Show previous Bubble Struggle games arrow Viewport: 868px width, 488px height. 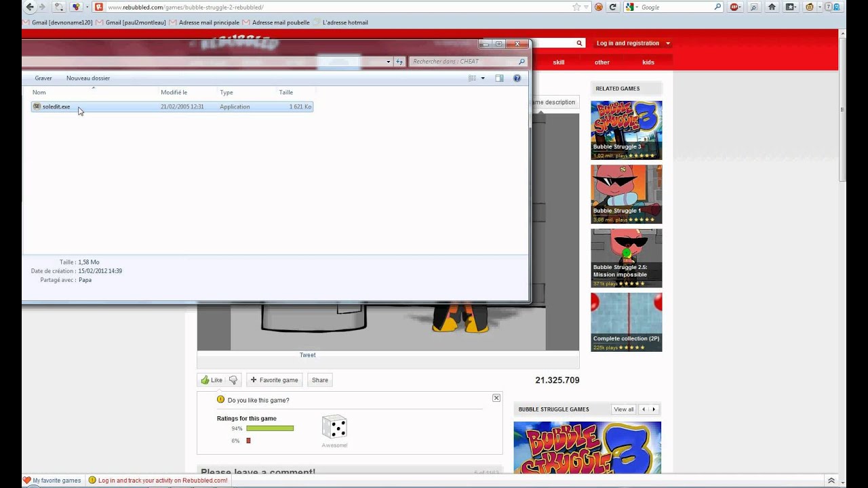(643, 409)
